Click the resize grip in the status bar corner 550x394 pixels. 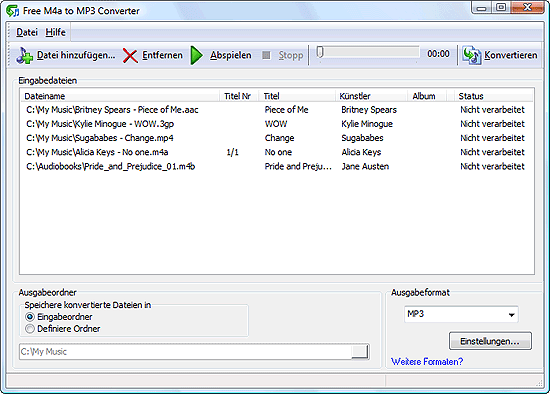tap(539, 383)
